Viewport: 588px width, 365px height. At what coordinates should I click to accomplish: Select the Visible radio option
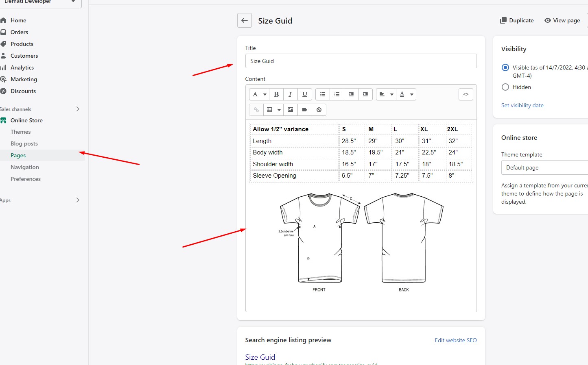point(505,67)
